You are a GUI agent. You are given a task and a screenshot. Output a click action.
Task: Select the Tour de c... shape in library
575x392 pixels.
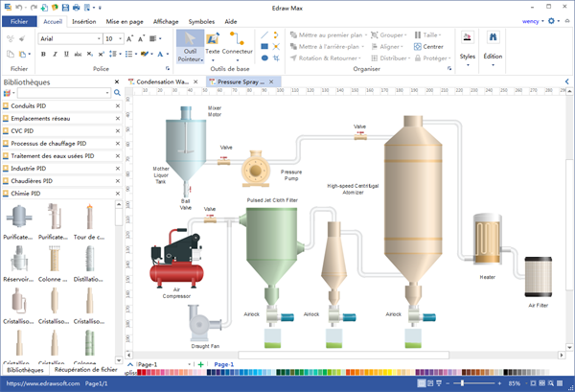point(87,218)
